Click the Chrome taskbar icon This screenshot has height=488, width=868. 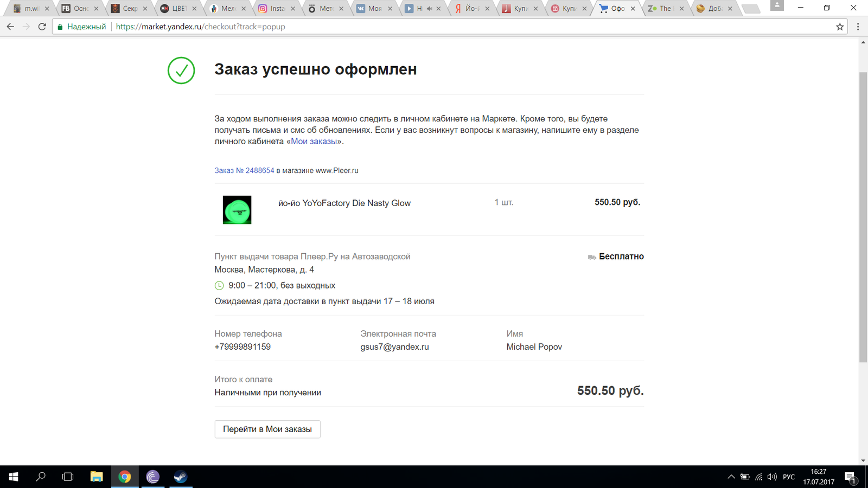[x=125, y=477]
